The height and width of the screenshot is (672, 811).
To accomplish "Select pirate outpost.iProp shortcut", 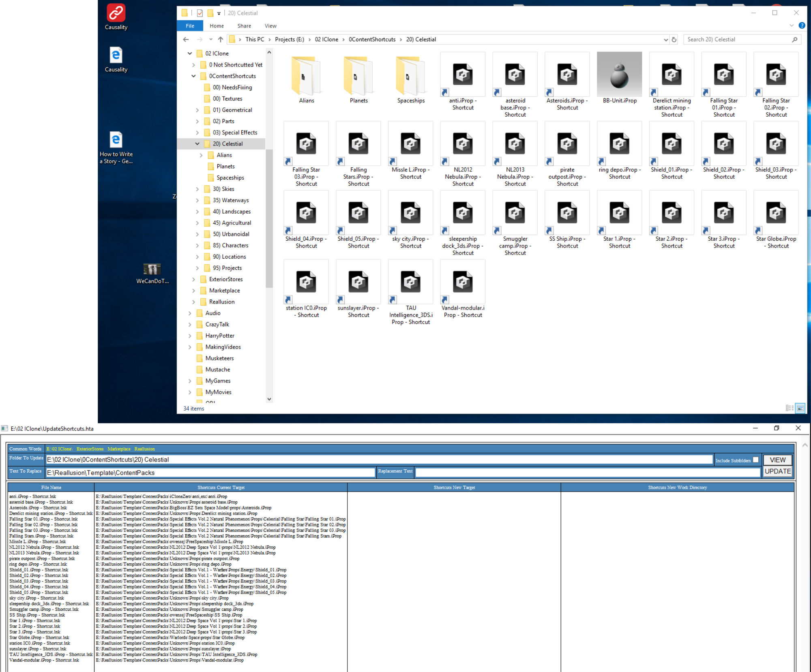I will tap(567, 154).
